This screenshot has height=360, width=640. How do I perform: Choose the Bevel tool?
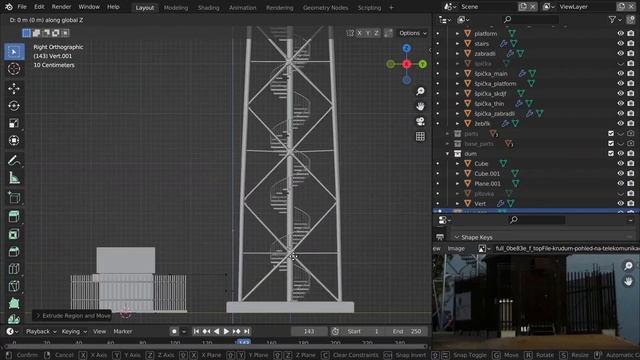14,251
